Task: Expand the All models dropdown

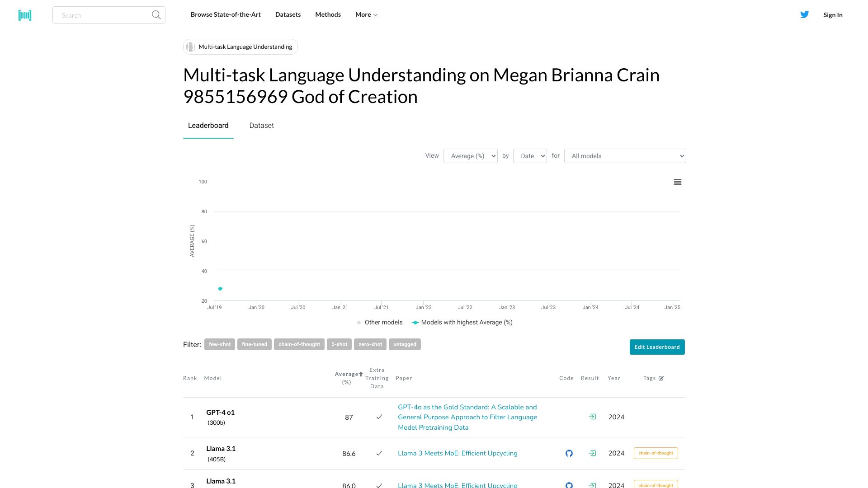Action: pos(625,156)
